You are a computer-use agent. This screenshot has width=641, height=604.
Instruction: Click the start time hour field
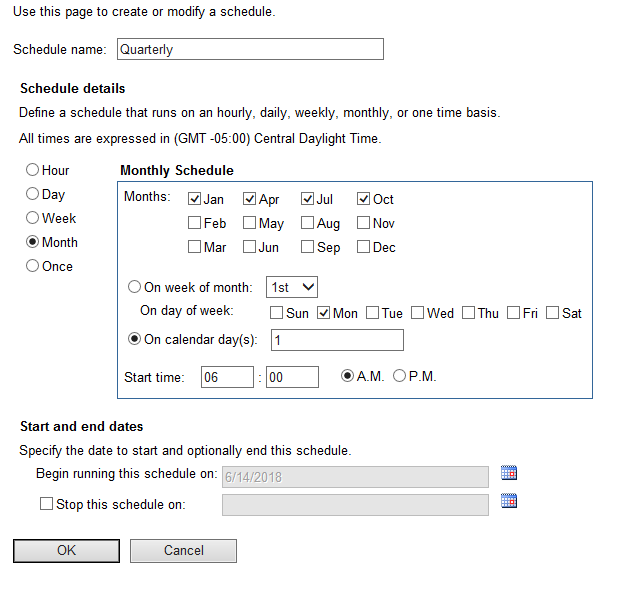(x=226, y=377)
